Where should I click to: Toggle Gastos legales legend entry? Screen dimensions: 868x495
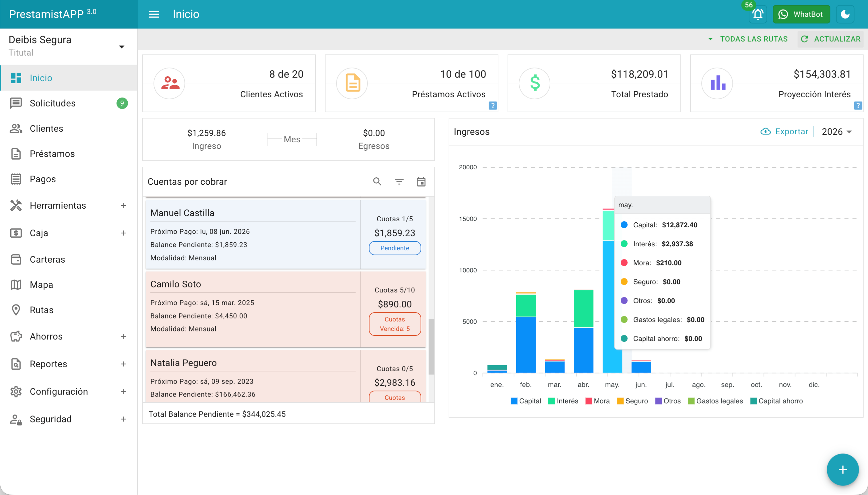click(715, 401)
